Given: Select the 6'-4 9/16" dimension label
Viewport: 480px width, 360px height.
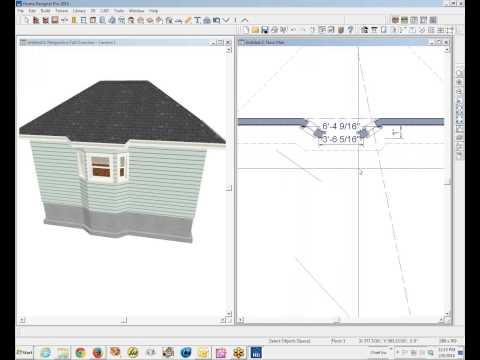Looking at the screenshot, I should click(341, 126).
